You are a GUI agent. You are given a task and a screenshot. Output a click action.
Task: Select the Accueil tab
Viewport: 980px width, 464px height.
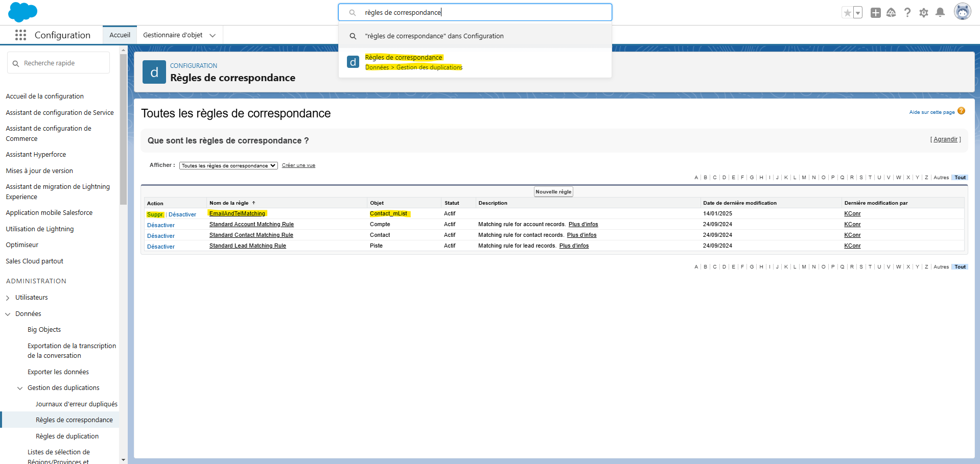pos(120,35)
